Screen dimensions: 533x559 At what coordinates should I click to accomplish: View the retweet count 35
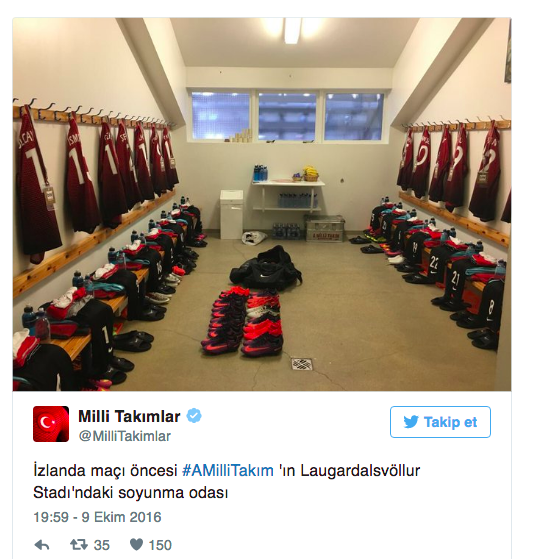click(102, 545)
